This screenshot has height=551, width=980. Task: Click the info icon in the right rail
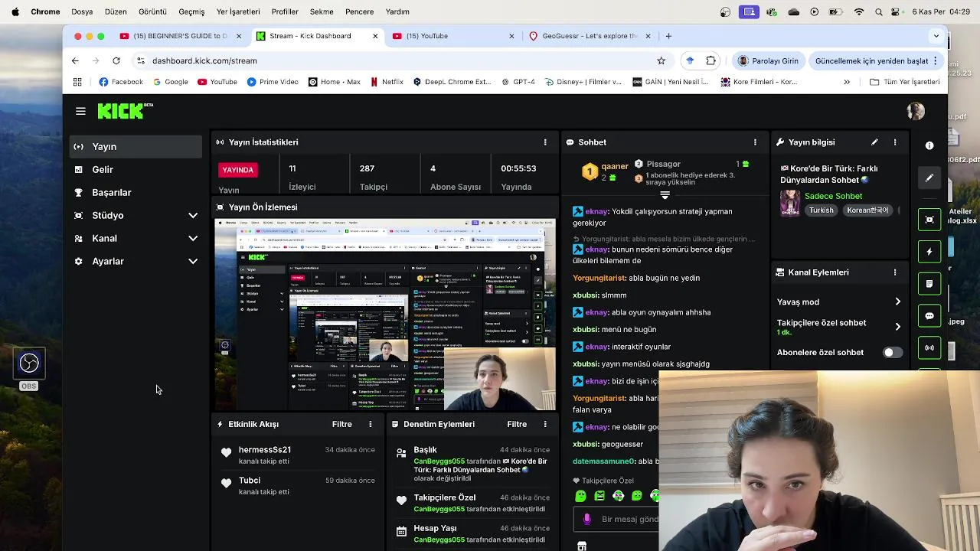929,145
